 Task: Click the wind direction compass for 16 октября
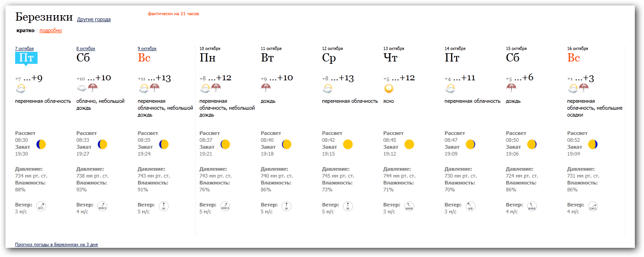tap(593, 207)
